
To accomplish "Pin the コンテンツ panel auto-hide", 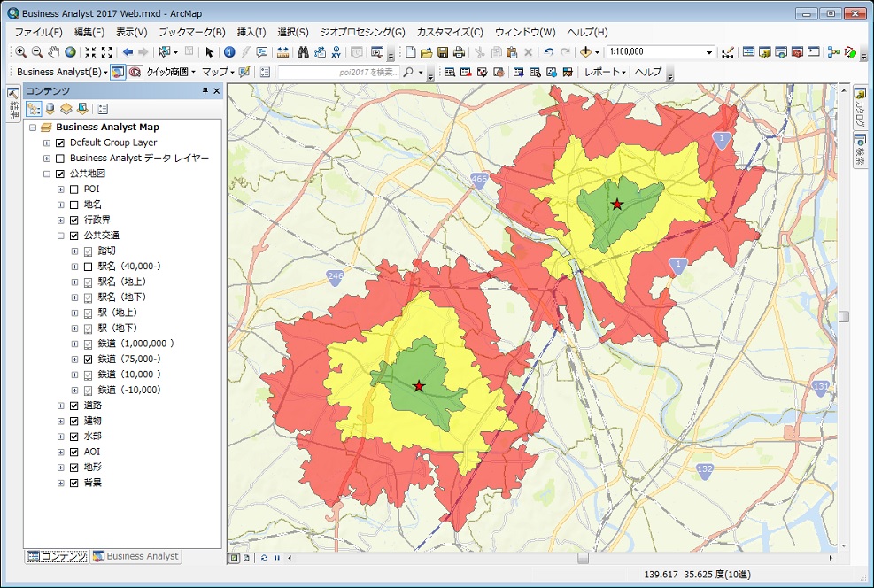I will 205,91.
